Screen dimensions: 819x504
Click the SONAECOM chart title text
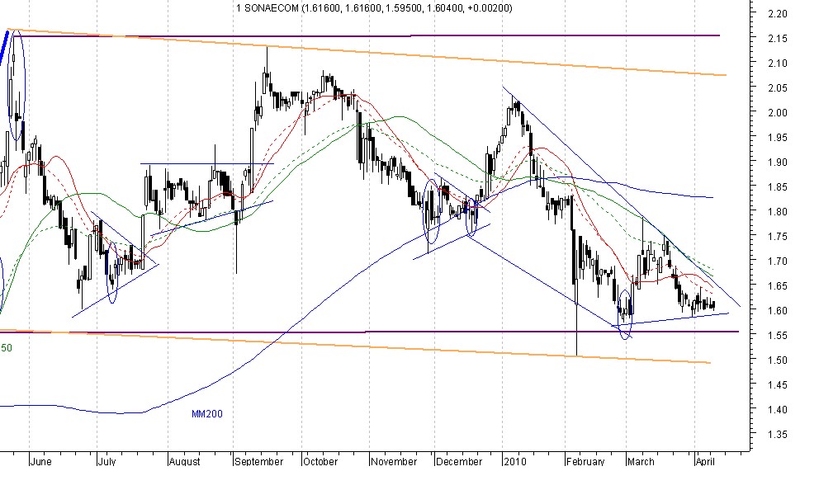374,7
